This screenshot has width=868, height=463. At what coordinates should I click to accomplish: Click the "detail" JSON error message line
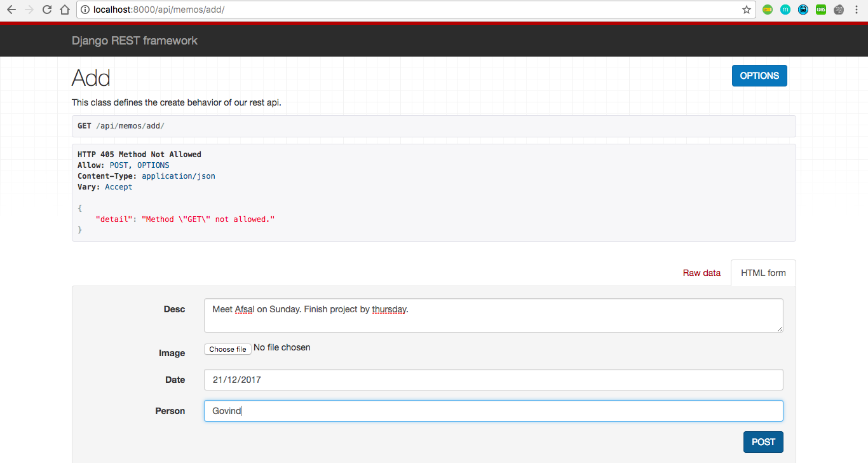[x=185, y=219]
